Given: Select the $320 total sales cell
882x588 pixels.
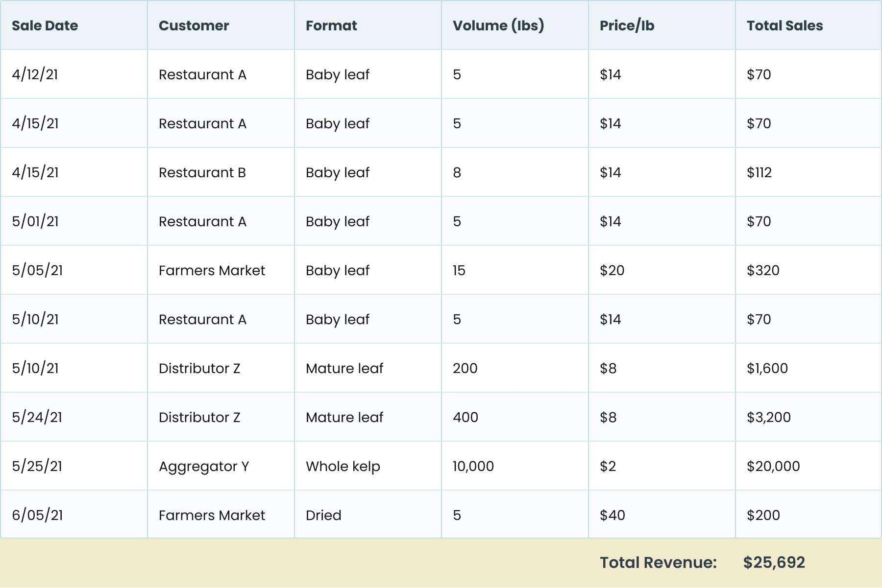Looking at the screenshot, I should [762, 270].
